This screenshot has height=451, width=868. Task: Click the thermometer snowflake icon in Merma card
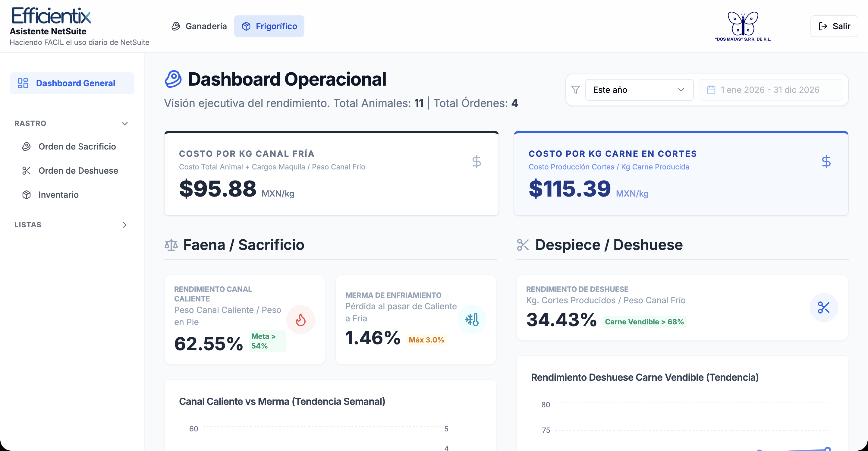coord(472,319)
